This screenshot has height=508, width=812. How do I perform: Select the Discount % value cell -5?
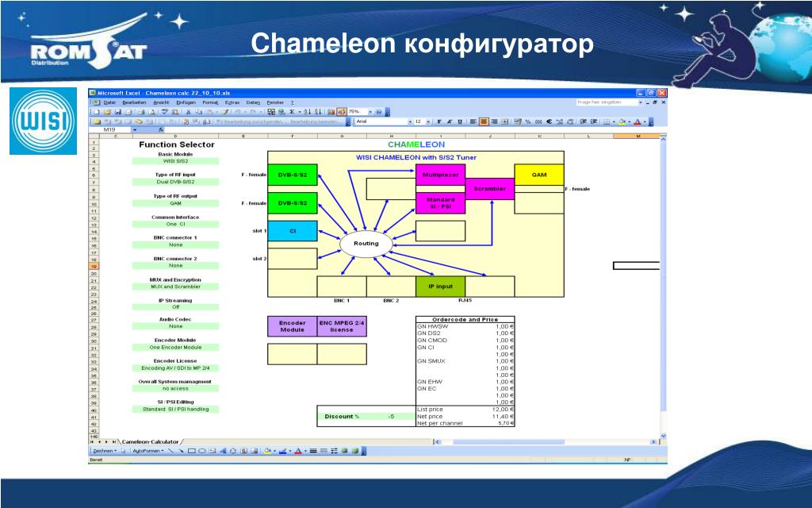(x=392, y=416)
